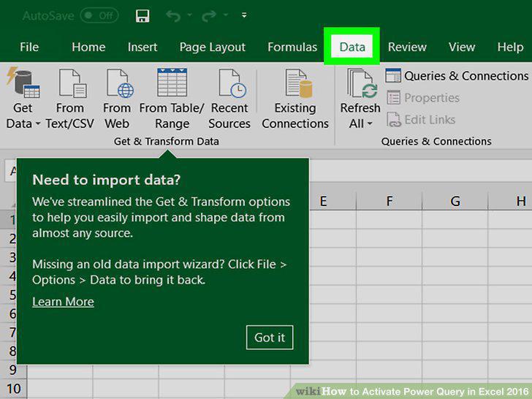The image size is (532, 399).
Task: Click the "Need to import data?" heading
Action: coord(106,180)
